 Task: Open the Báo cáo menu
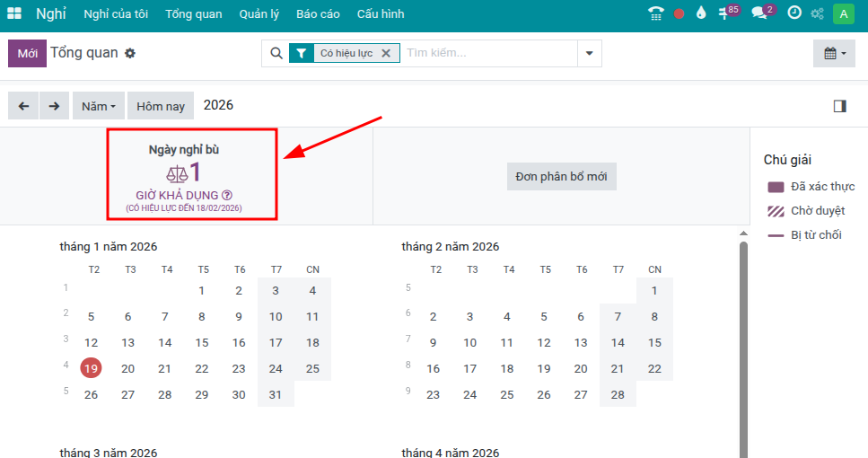[x=317, y=14]
